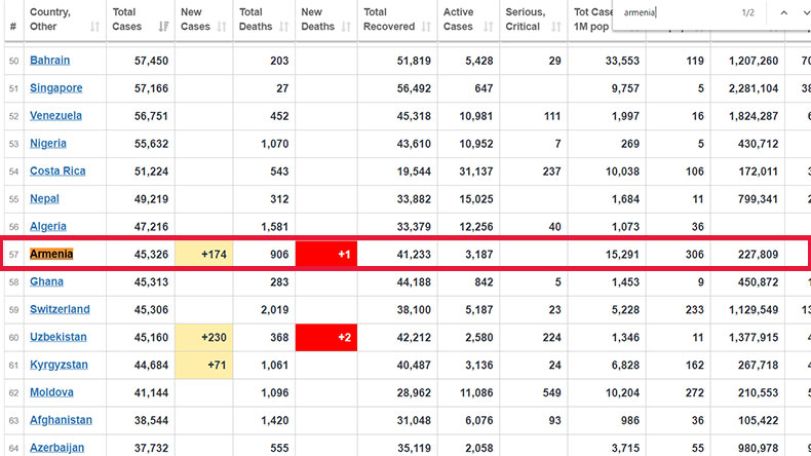Click in the find bar search field
The height and width of the screenshot is (456, 811).
(678, 13)
